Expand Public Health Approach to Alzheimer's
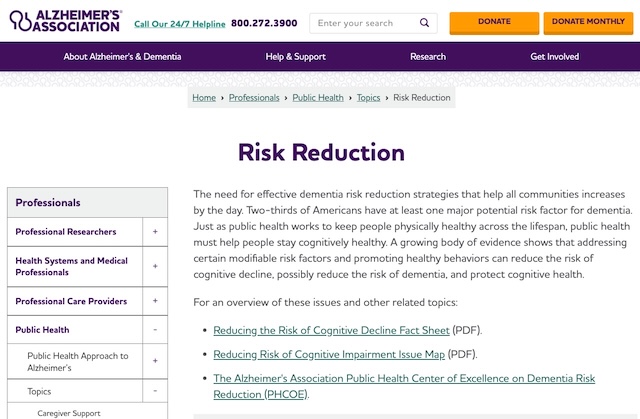The width and height of the screenshot is (640, 419). pyautogui.click(x=155, y=361)
